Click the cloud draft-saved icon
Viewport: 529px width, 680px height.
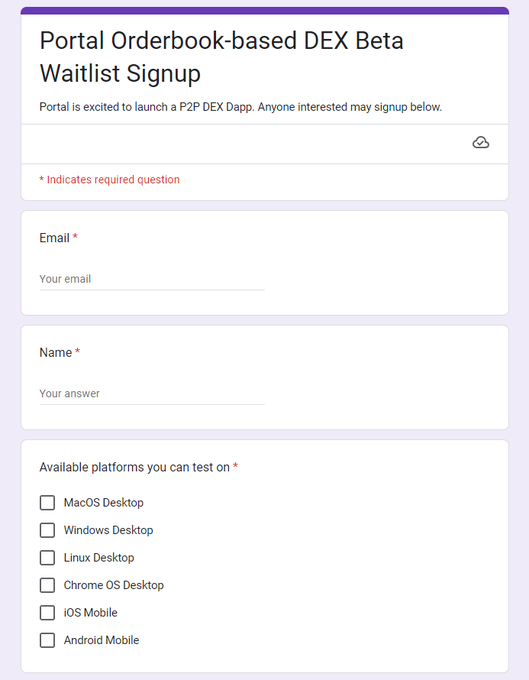480,143
